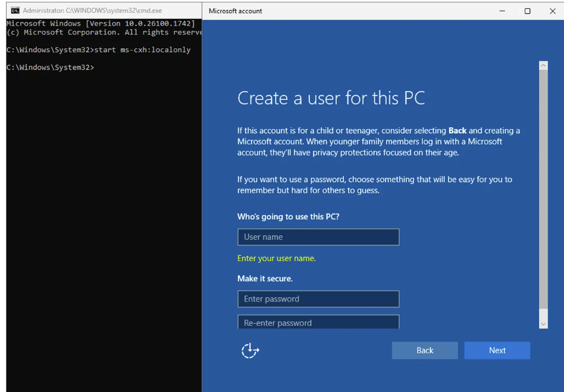
Task: Click the 'Microsoft account' window title
Action: (x=235, y=11)
